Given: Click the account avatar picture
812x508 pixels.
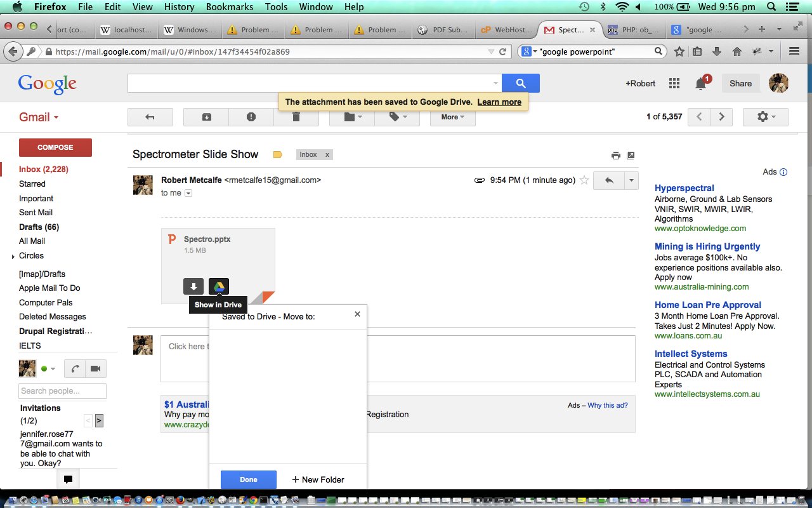Looking at the screenshot, I should point(778,83).
